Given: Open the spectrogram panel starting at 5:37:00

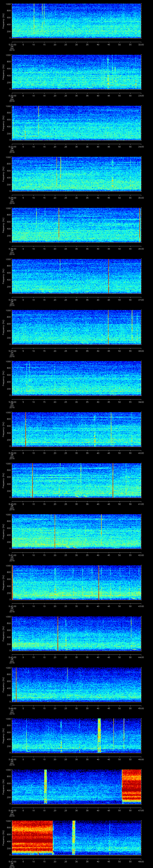Looking at the screenshot, I should click(x=76, y=327).
